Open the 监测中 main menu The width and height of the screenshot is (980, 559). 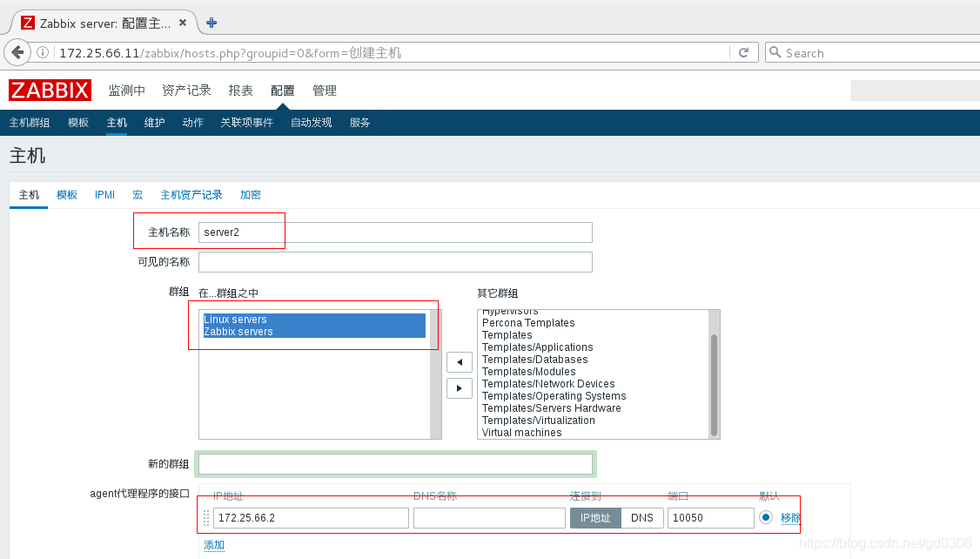coord(126,91)
